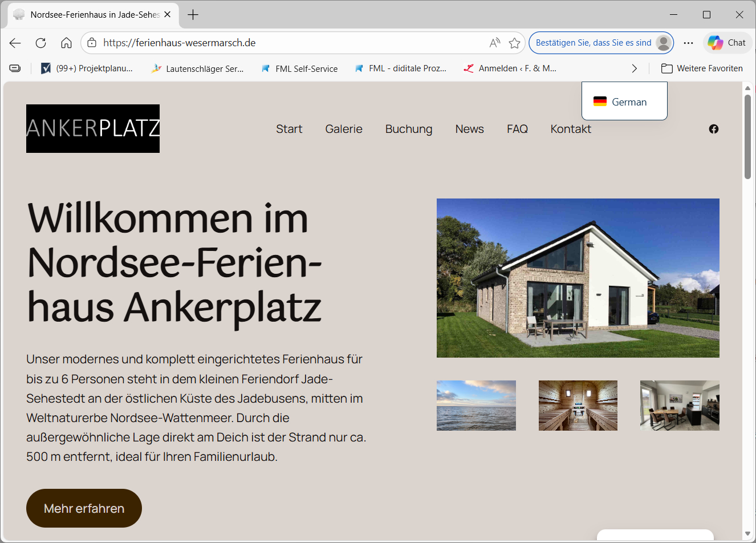Click the back navigation arrow

tap(15, 43)
